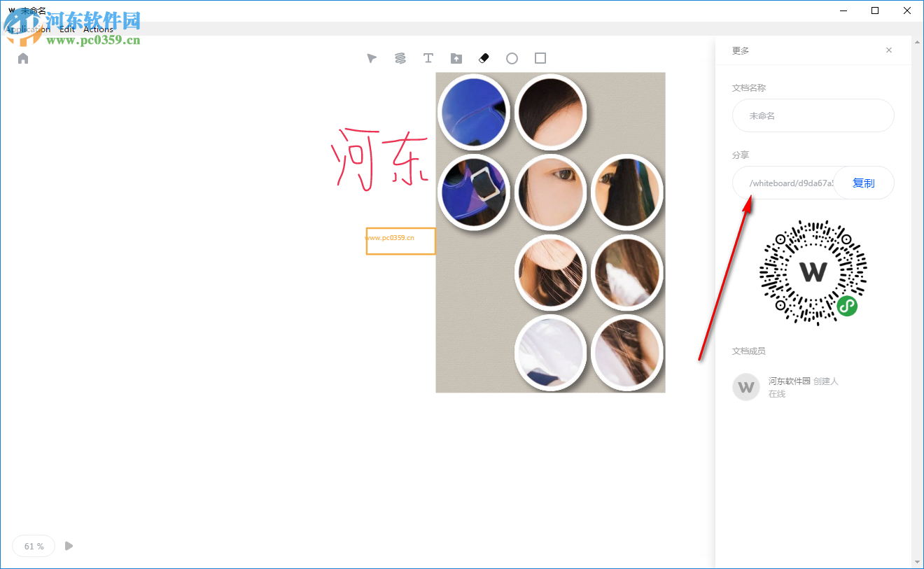Click the 文档名称 label
Viewport: 924px width, 569px height.
click(749, 87)
